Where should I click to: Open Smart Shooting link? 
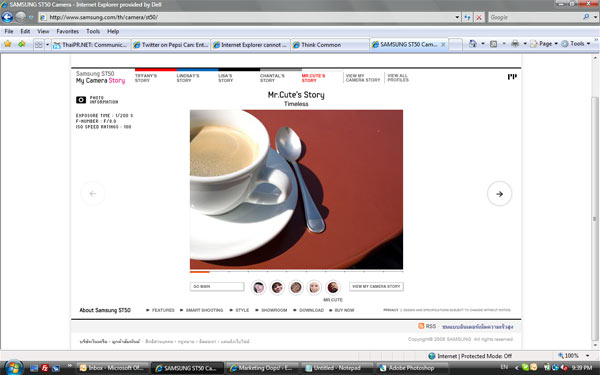point(204,310)
